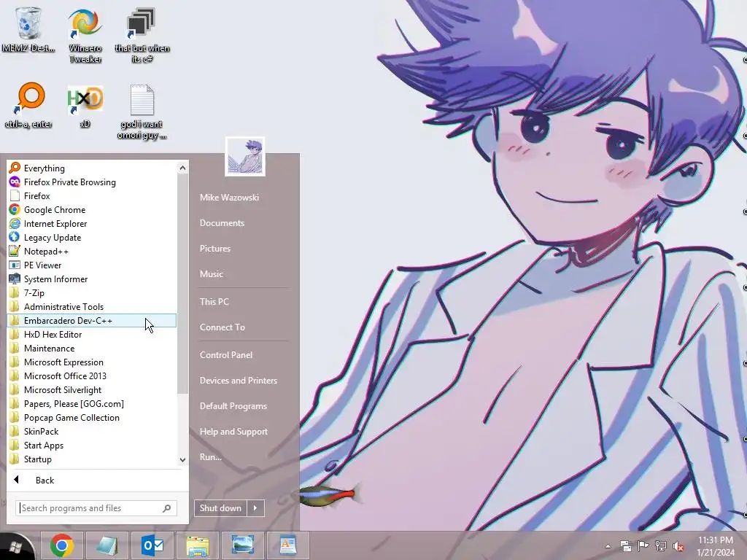747x560 pixels.
Task: Open PE Viewer program entry
Action: coord(91,265)
